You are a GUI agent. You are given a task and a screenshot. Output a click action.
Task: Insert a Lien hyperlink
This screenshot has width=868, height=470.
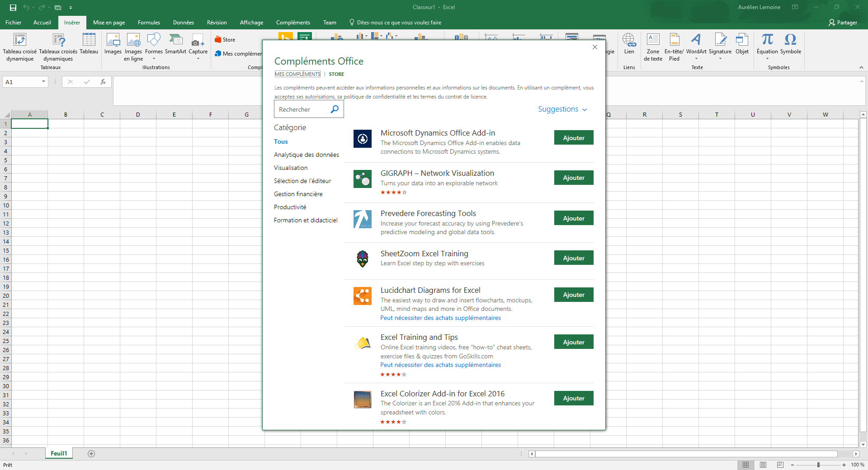(629, 44)
